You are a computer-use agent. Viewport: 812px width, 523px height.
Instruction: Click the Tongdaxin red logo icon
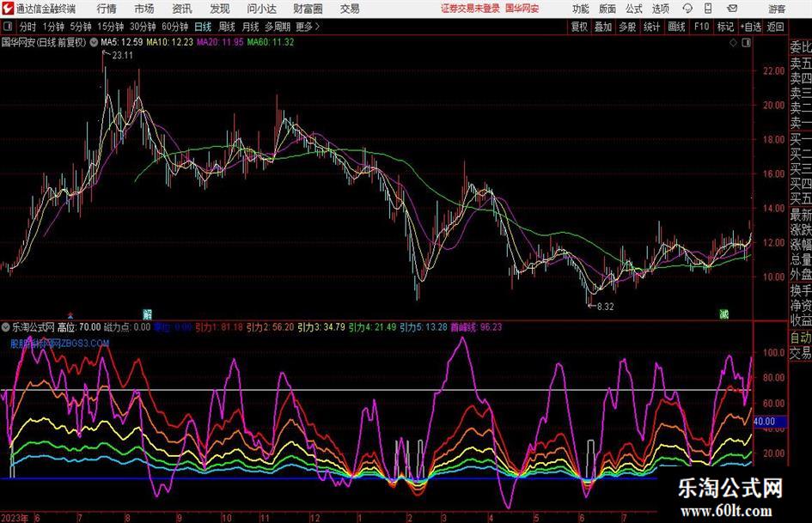pos(8,9)
